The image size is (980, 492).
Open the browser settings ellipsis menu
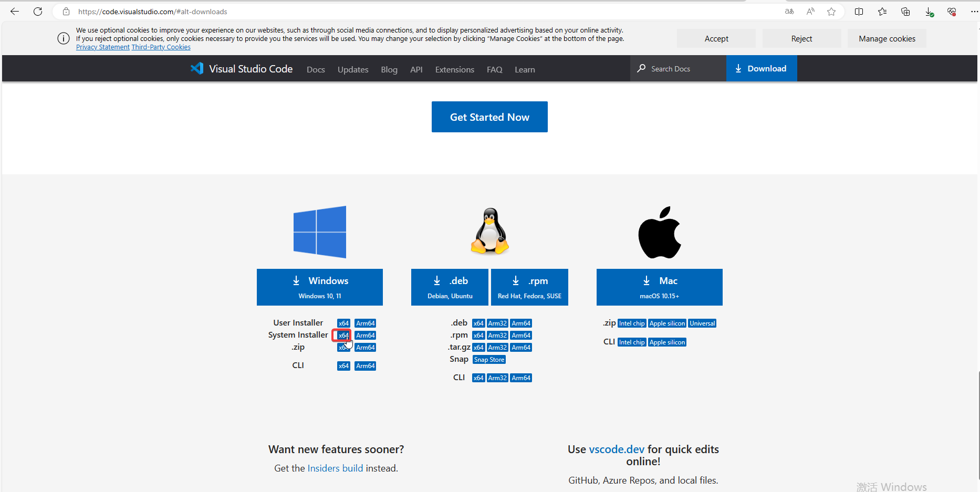click(974, 12)
